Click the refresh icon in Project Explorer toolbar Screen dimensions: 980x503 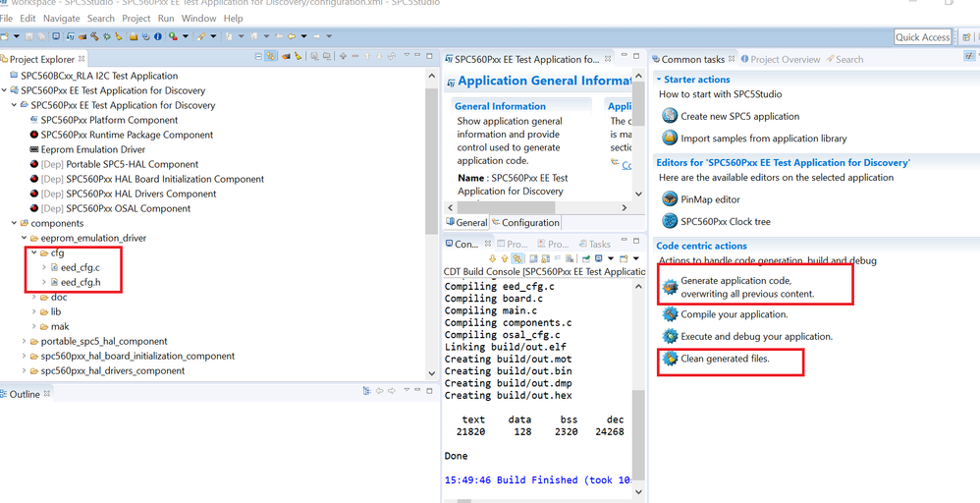click(x=392, y=56)
